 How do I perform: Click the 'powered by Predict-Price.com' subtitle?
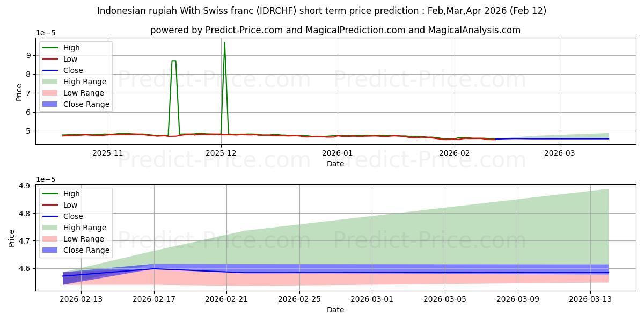point(335,30)
